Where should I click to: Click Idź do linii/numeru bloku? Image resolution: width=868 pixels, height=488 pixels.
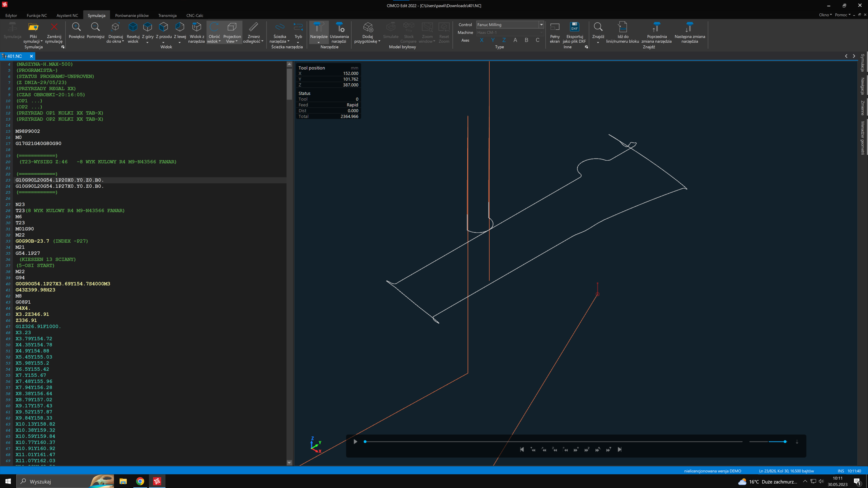(x=622, y=32)
